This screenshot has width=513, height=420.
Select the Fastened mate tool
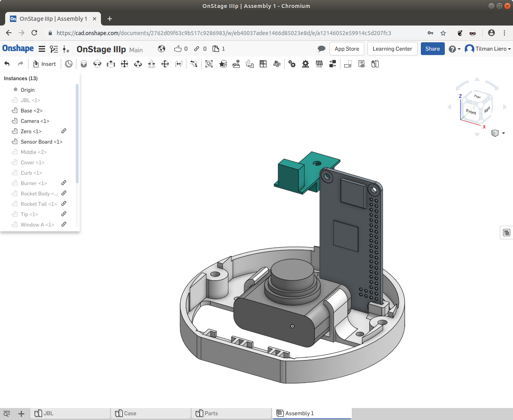(84, 64)
